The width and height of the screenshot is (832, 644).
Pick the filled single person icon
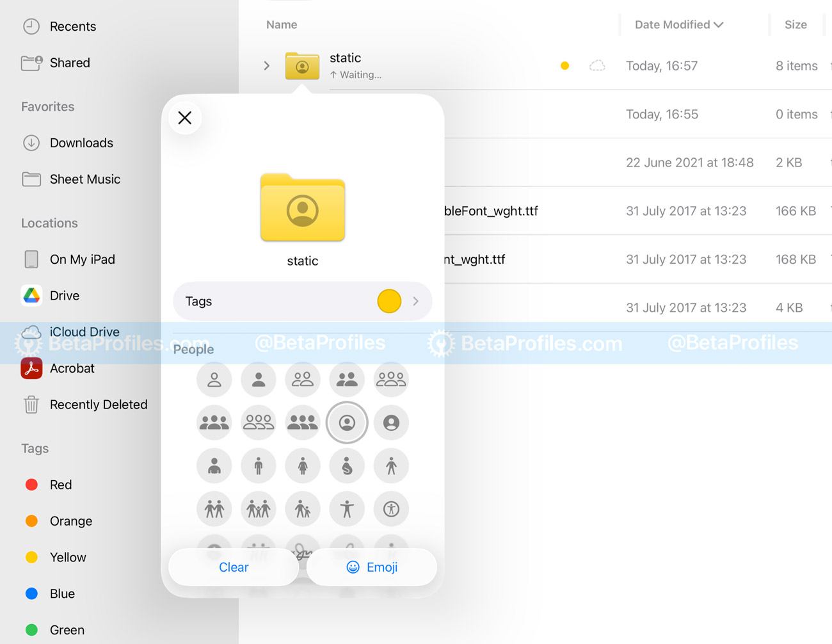259,380
